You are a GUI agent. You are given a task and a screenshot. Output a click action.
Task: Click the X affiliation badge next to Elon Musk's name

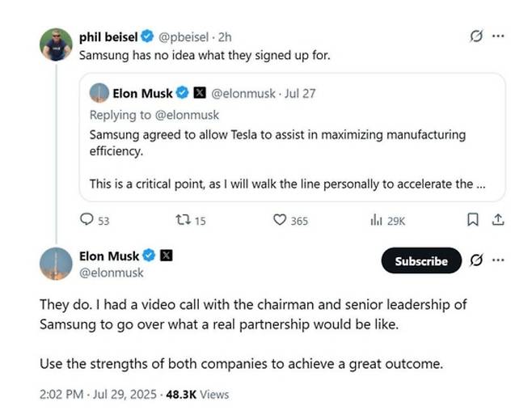167,256
